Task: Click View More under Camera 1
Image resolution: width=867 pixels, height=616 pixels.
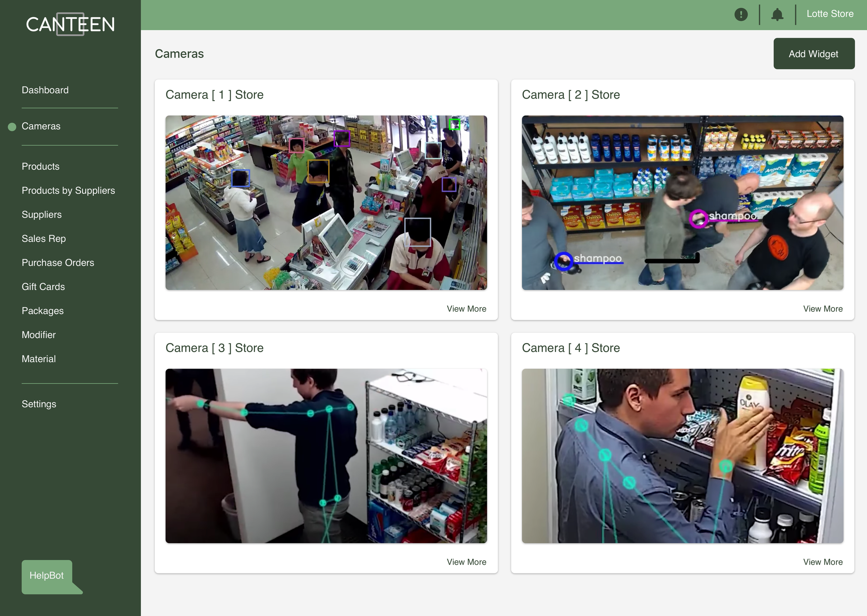Action: [x=466, y=309]
